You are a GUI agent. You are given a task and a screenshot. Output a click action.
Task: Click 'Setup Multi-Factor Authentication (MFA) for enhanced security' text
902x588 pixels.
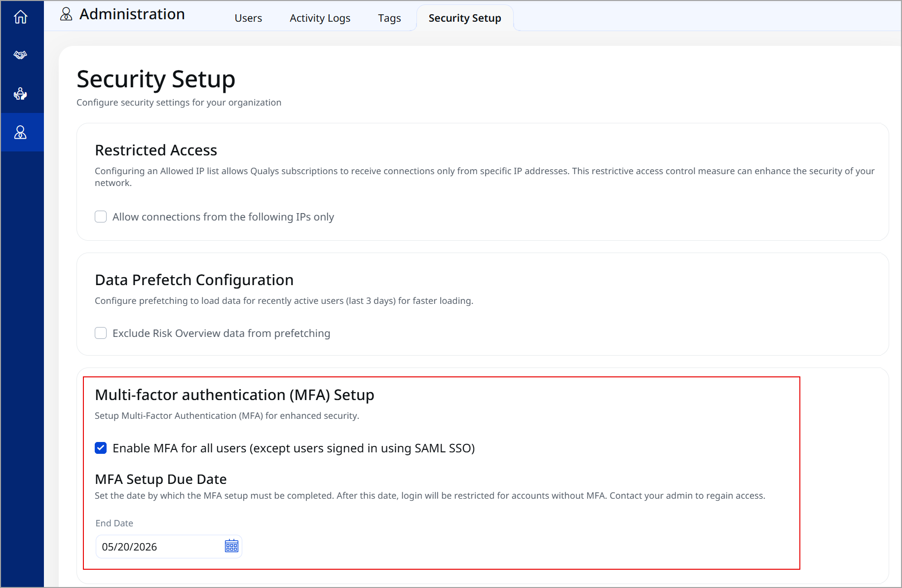pyautogui.click(x=227, y=416)
